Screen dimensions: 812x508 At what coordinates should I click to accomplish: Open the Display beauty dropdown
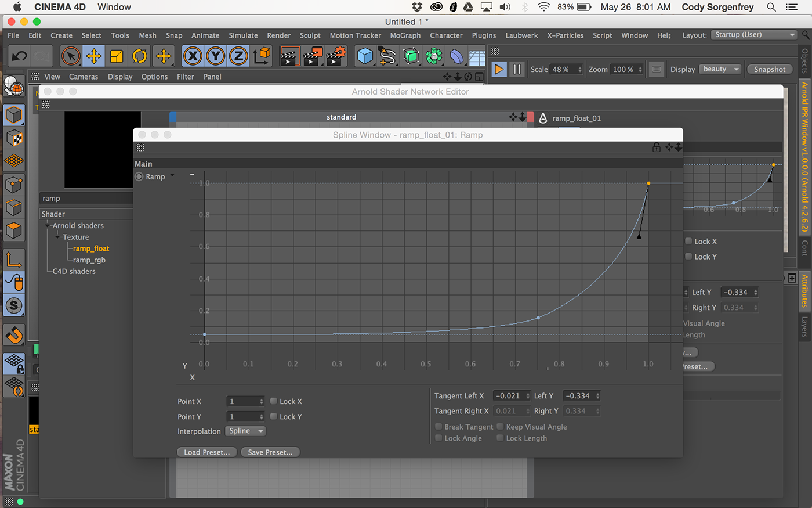tap(720, 69)
